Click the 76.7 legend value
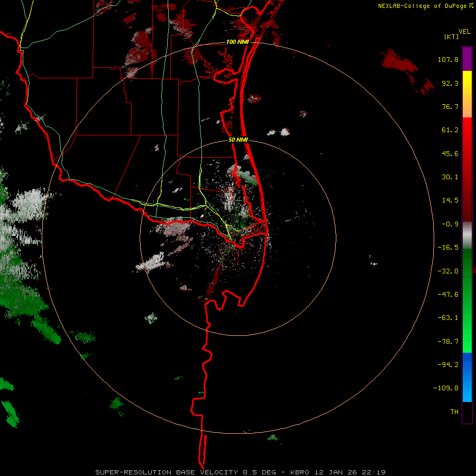This screenshot has height=476, width=476. pos(450,106)
